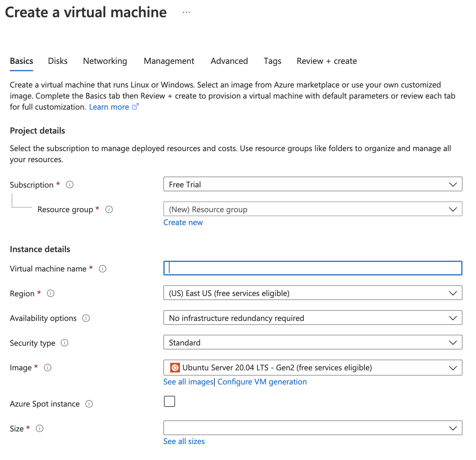
Task: Click the external link icon after Learn more
Action: click(135, 107)
